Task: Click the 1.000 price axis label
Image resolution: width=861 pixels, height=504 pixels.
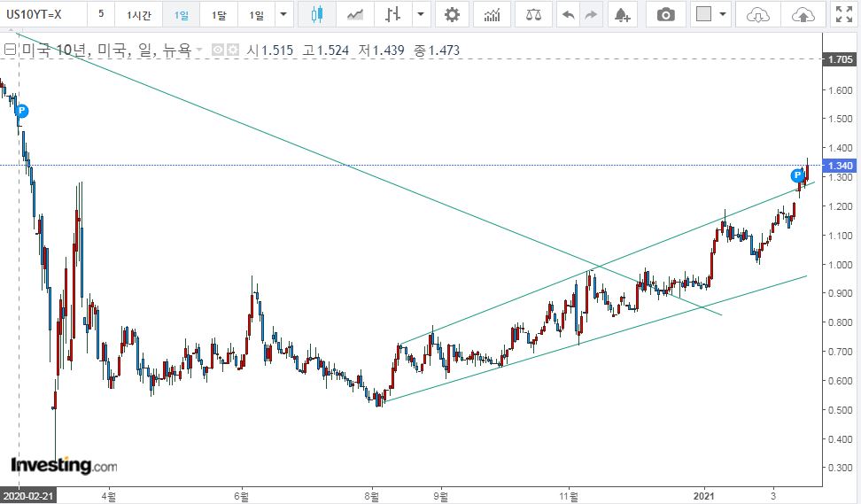Action: tap(841, 264)
